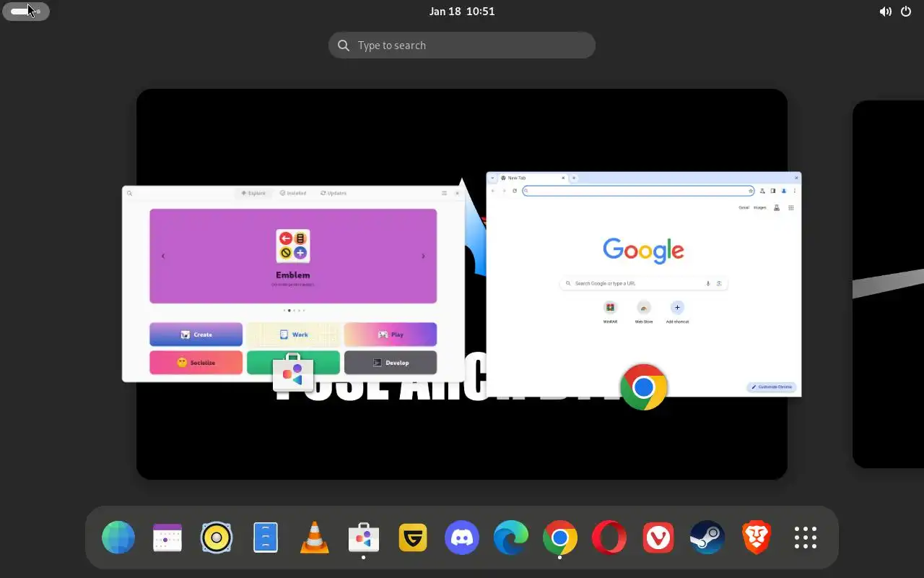Click the Activities pill in top bar

(26, 11)
